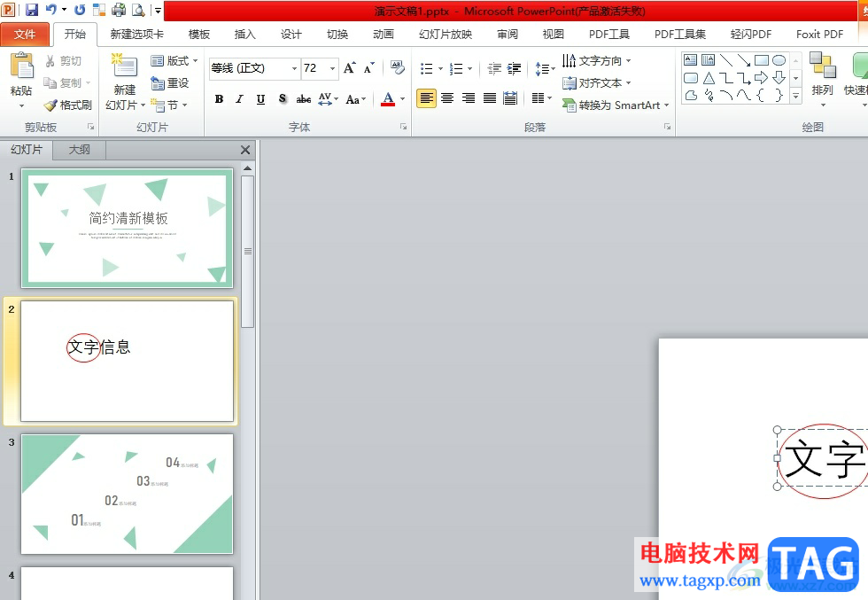Toggle Italic formatting
Viewport: 868px width, 600px height.
point(239,99)
